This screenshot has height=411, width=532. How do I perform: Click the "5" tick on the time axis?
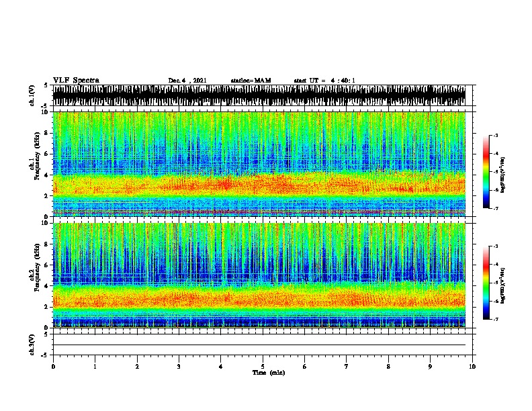coord(263,367)
